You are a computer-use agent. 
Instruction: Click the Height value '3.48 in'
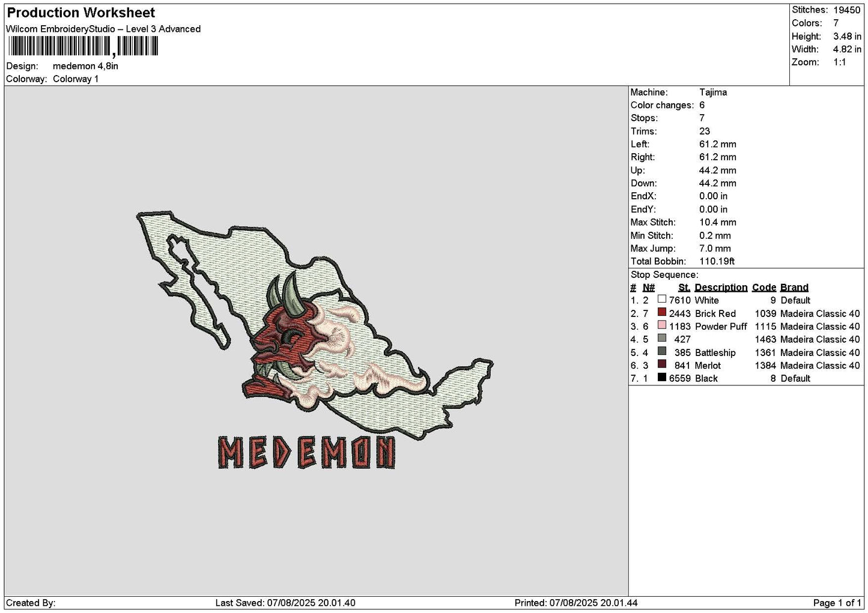847,37
